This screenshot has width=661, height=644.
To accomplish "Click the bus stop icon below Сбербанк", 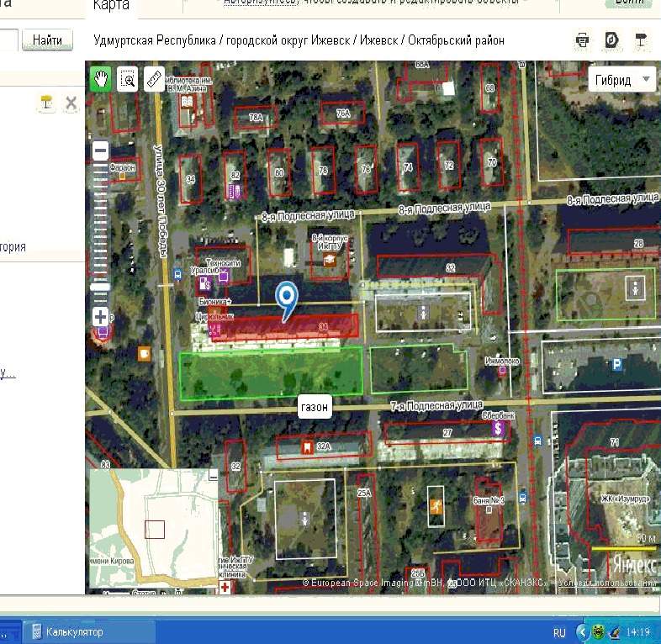I will click(537, 441).
